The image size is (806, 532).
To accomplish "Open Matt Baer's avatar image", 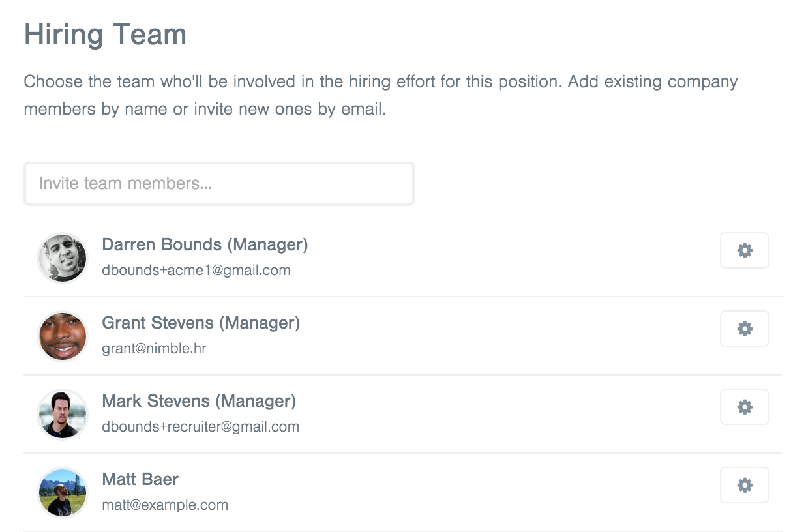I will [63, 493].
